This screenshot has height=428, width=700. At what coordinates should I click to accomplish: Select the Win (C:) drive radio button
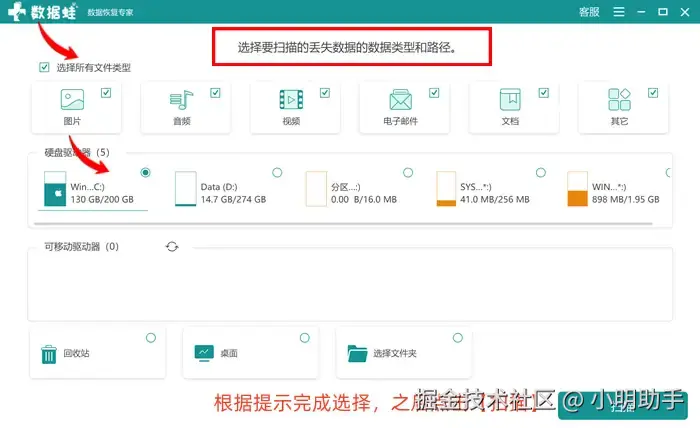point(146,172)
